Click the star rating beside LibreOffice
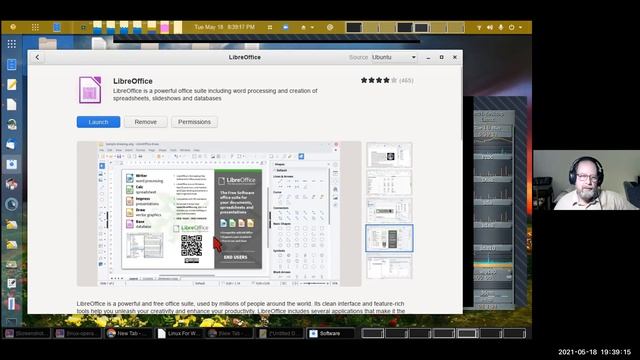This screenshot has height=360, width=640. click(378, 80)
